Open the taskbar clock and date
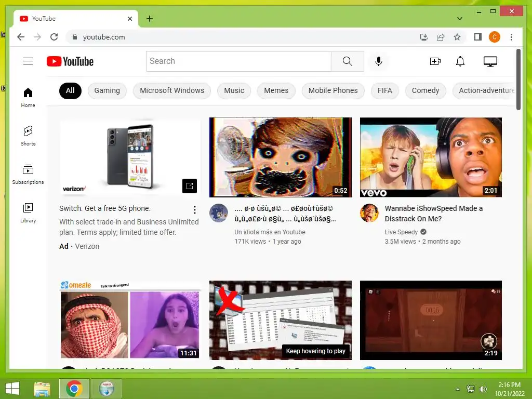The width and height of the screenshot is (532, 399). click(509, 389)
